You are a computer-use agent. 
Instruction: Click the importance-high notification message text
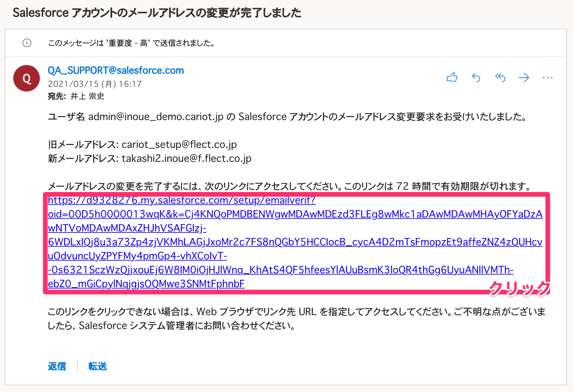coord(131,43)
